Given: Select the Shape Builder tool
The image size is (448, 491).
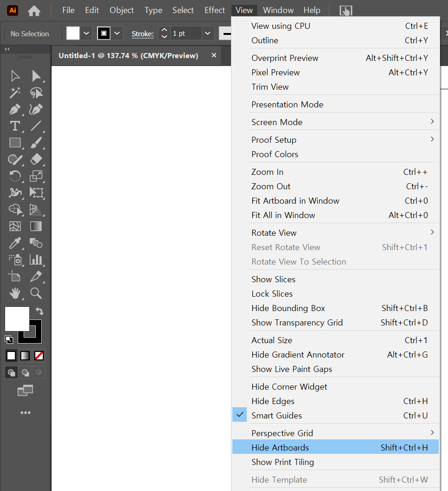Looking at the screenshot, I should point(15,209).
